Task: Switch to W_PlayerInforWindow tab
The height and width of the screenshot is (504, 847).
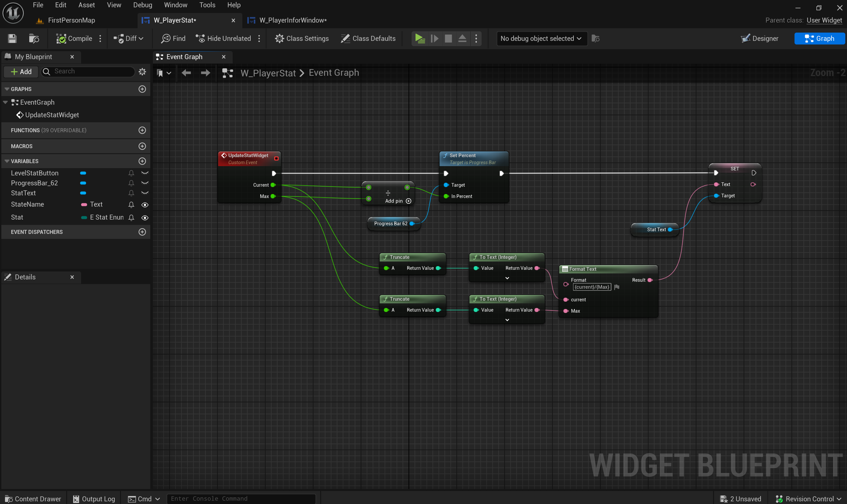Action: 293,20
